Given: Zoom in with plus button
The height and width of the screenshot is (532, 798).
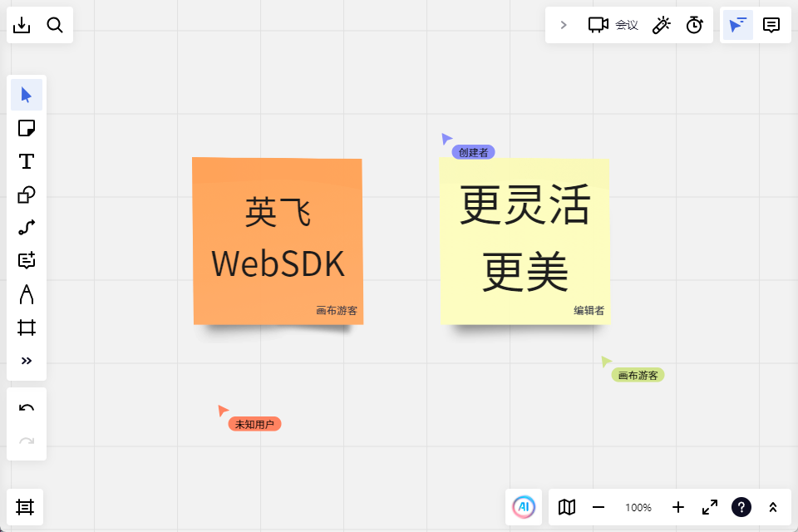Looking at the screenshot, I should tap(678, 507).
